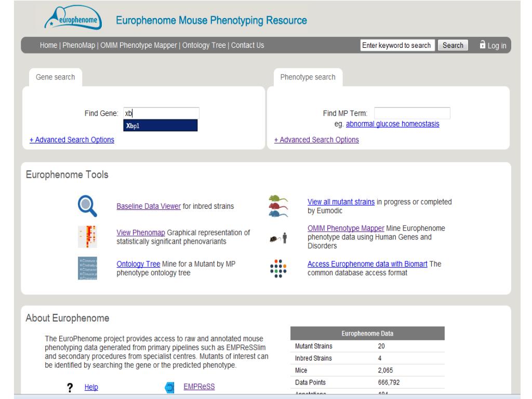The image size is (532, 399).
Task: Click the Find Gene input field
Action: click(x=161, y=113)
